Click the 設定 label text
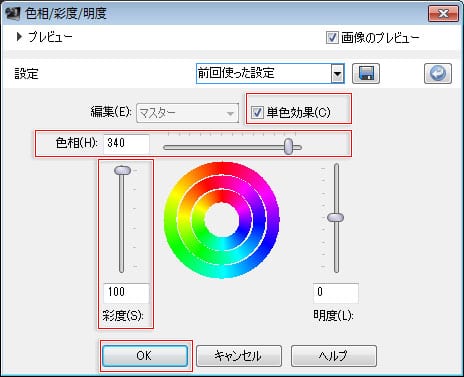This screenshot has height=377, width=464. [x=27, y=74]
